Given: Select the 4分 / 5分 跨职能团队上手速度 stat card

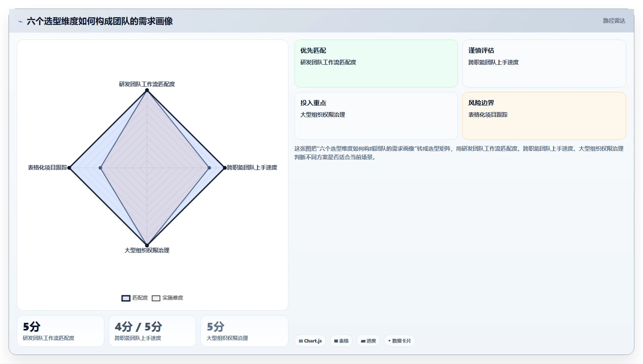Looking at the screenshot, I should click(152, 331).
